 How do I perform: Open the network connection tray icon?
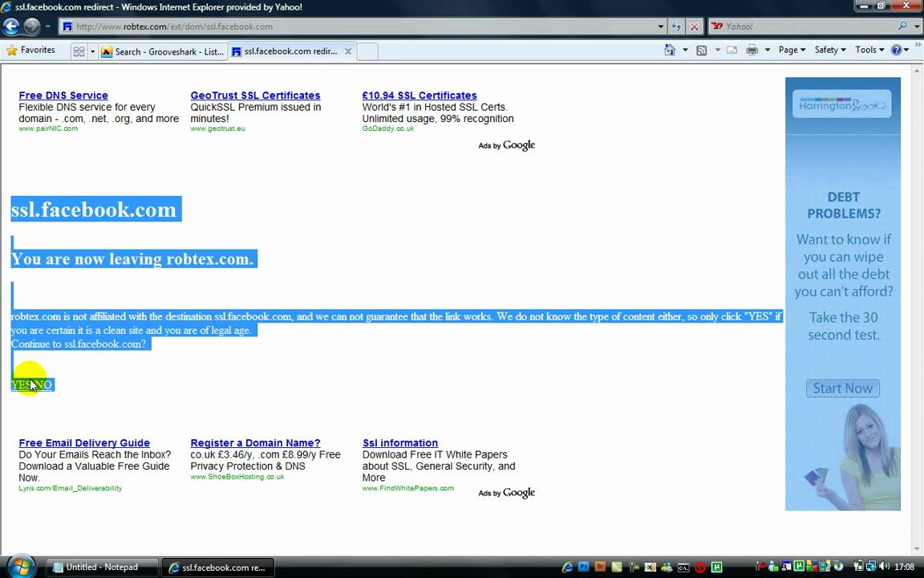pos(871,566)
